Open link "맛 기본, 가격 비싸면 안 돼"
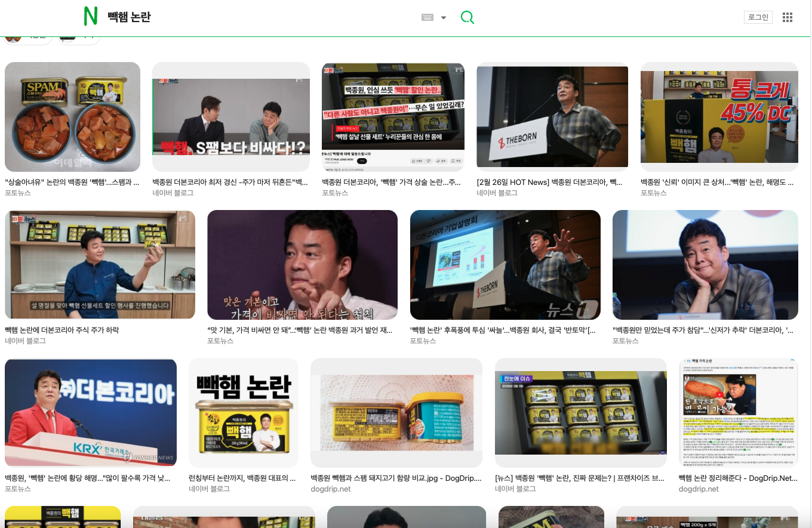812x528 pixels. 300,330
